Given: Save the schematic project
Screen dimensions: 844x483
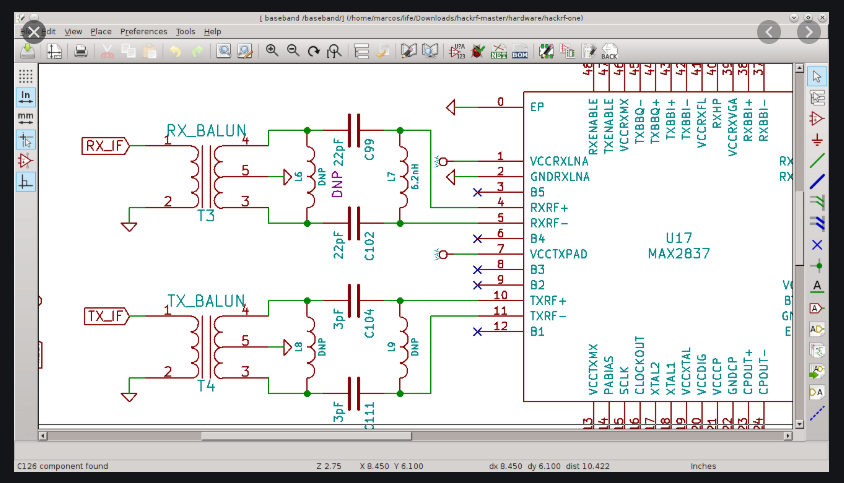Looking at the screenshot, I should click(x=27, y=51).
